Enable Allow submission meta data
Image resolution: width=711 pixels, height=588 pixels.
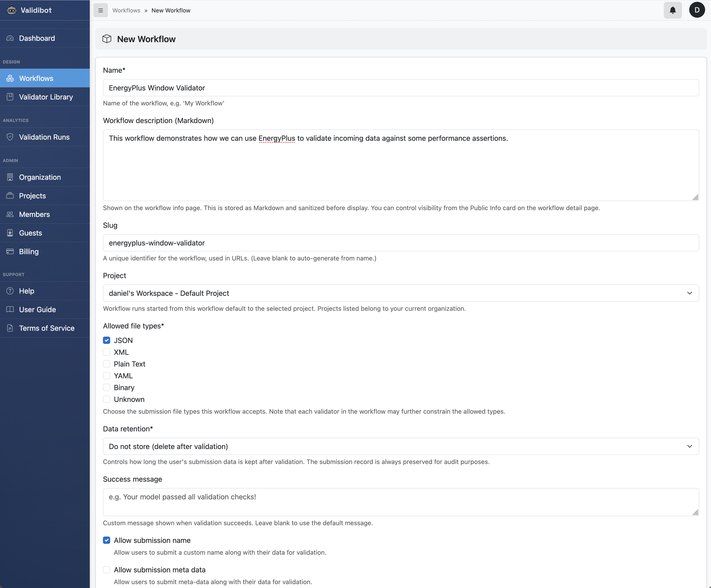107,570
